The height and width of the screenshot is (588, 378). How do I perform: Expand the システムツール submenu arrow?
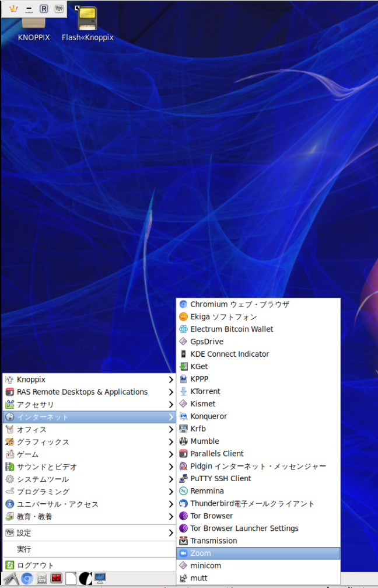click(x=171, y=479)
